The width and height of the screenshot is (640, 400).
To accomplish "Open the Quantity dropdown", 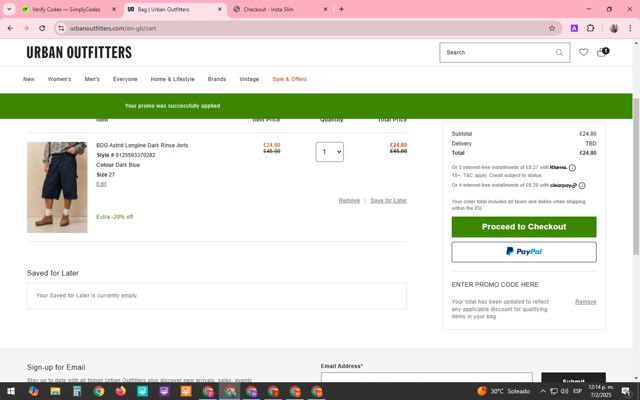I will [330, 152].
